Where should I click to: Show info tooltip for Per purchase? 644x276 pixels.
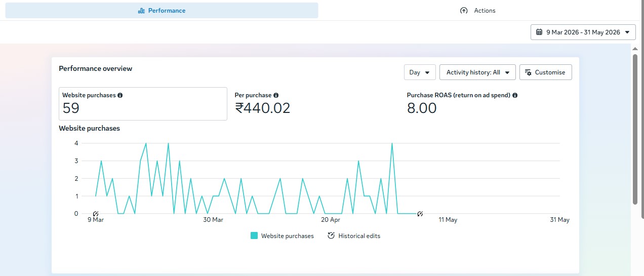(276, 95)
